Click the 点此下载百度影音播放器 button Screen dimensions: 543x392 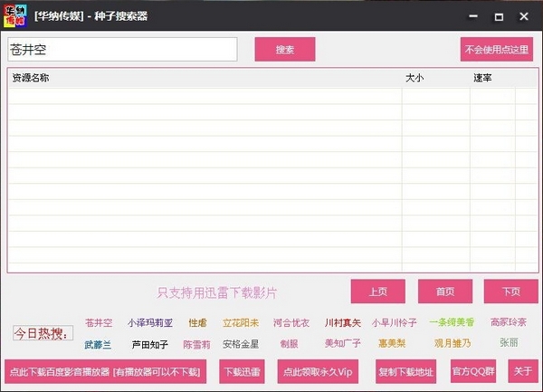pyautogui.click(x=107, y=371)
